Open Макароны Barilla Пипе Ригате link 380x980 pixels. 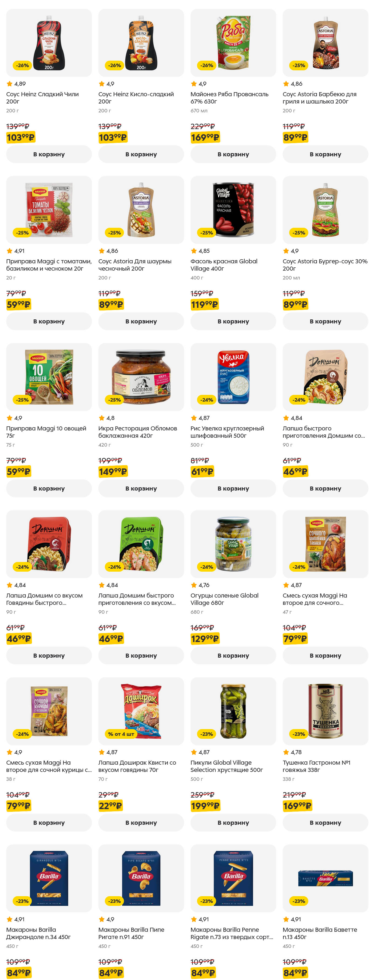click(x=131, y=933)
